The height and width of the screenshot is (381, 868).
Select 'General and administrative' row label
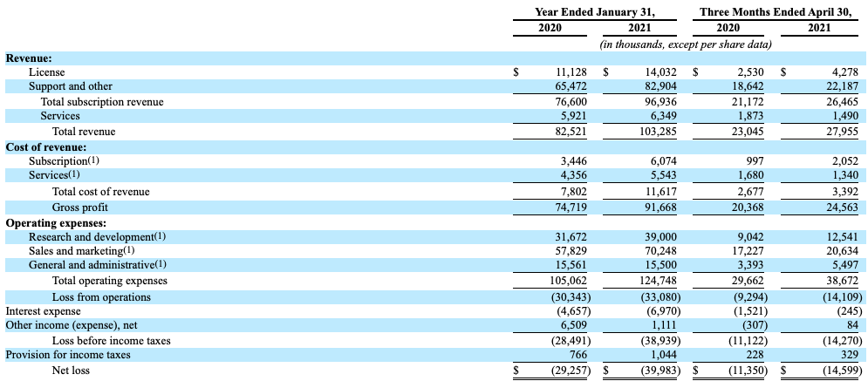click(x=92, y=264)
